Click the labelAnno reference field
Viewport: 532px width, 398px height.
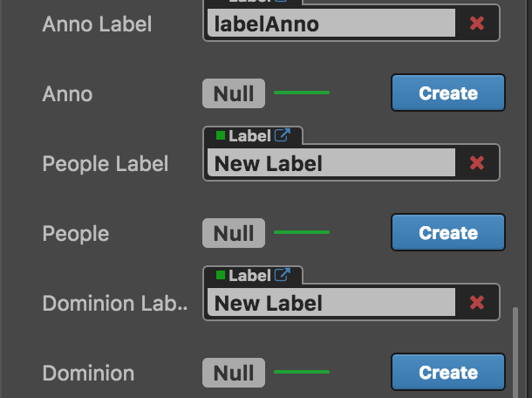pyautogui.click(x=331, y=24)
